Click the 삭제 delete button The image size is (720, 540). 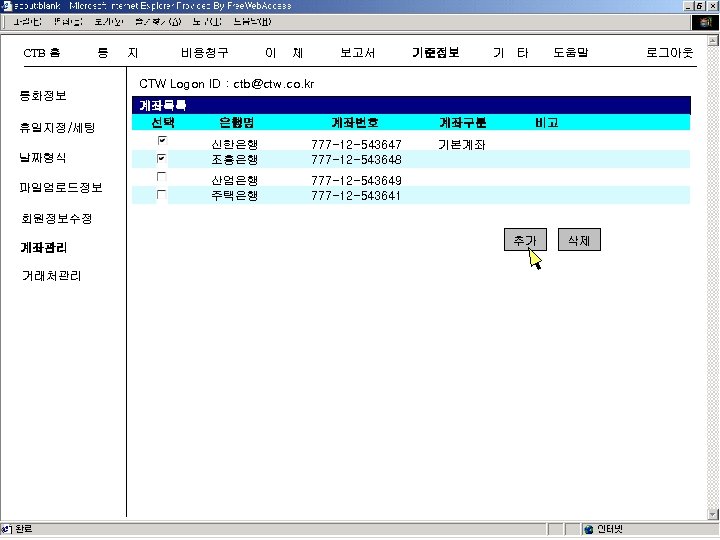click(x=579, y=240)
